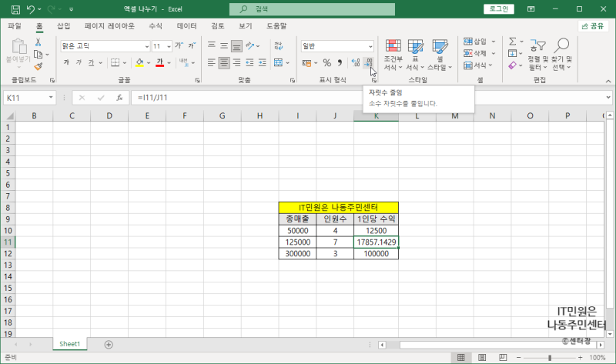
Task: Click the Share (공유) button
Action: click(x=593, y=26)
